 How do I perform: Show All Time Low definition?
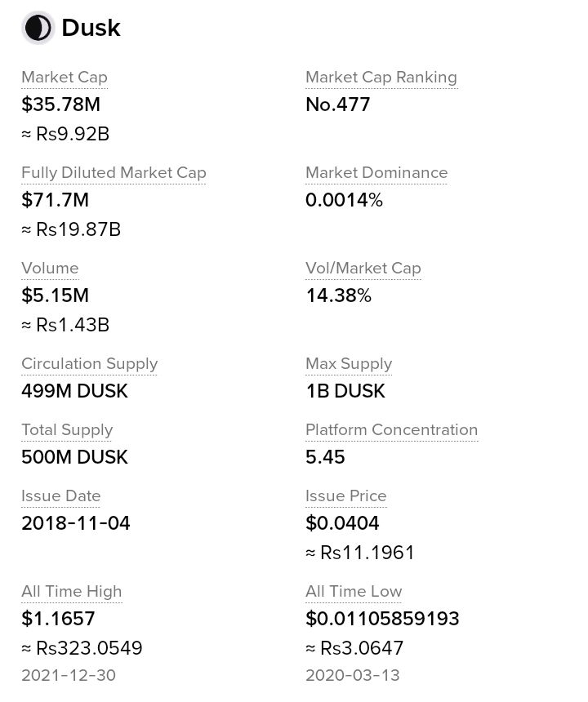(x=354, y=592)
